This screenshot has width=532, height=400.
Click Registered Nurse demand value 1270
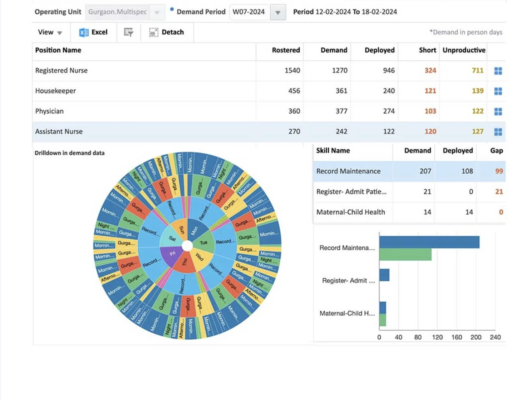point(340,70)
